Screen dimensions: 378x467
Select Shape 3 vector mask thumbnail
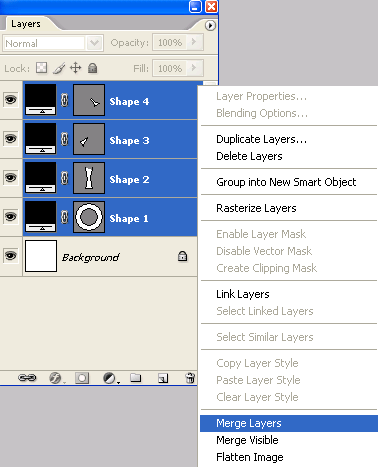[89, 139]
